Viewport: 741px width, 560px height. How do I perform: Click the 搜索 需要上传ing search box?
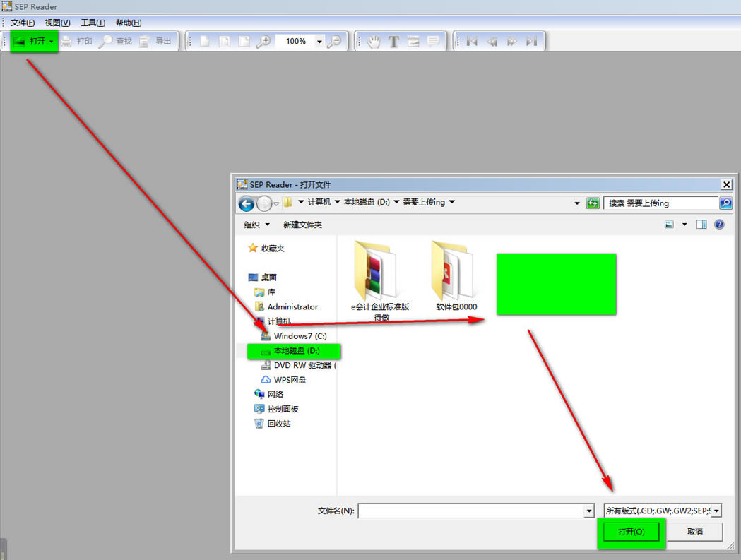point(660,203)
